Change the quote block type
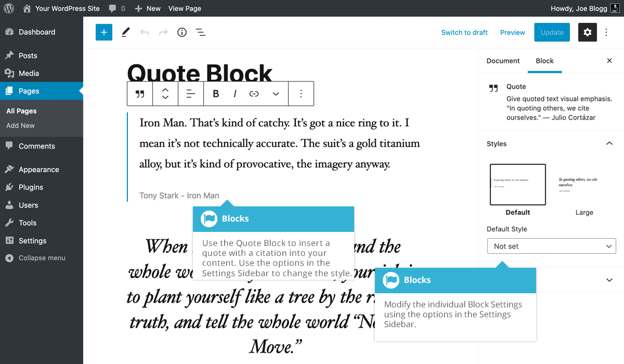This screenshot has height=364, width=624. (139, 94)
